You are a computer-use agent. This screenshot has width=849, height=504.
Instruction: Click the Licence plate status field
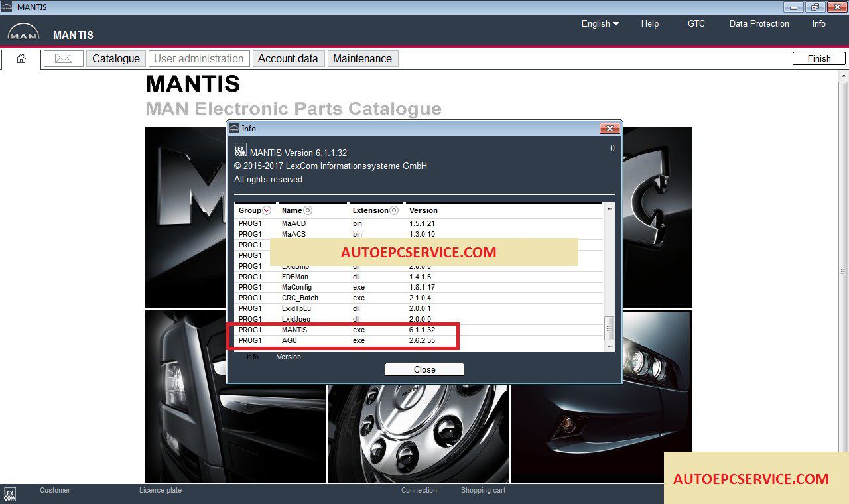pos(161,490)
